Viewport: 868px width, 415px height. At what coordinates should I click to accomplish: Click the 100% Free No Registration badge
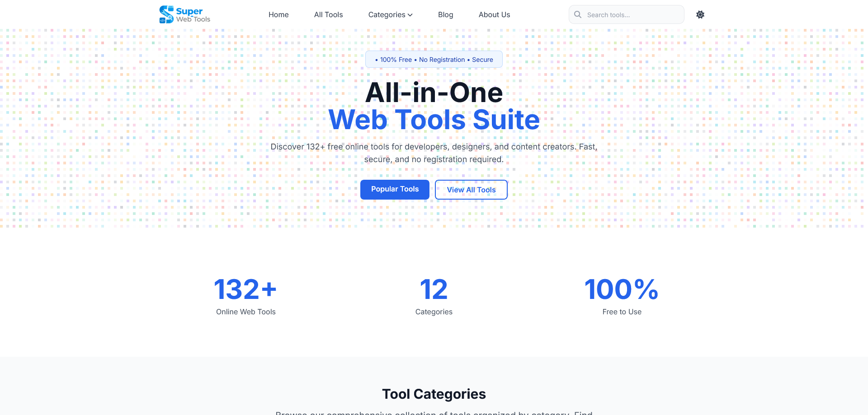434,60
